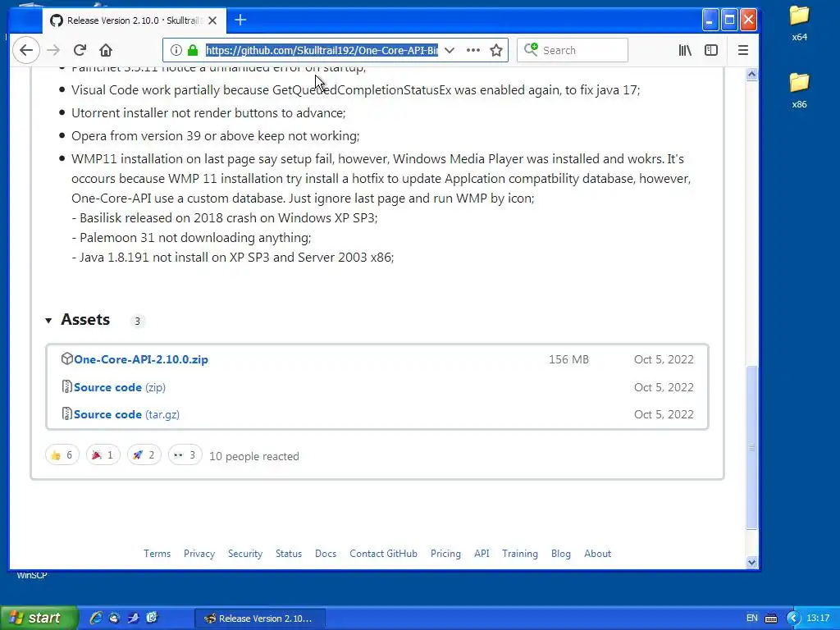Screen dimensions: 840x630
Task: Open the URL bar history dropdown arrow
Action: 450,50
